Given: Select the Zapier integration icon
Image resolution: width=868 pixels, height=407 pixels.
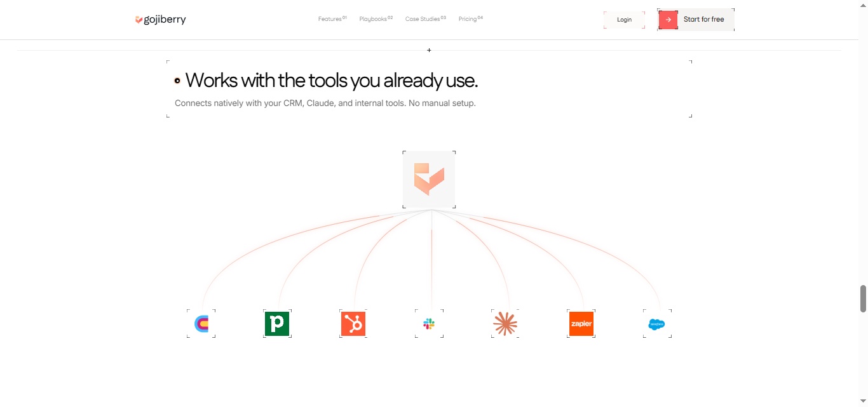Looking at the screenshot, I should (581, 324).
